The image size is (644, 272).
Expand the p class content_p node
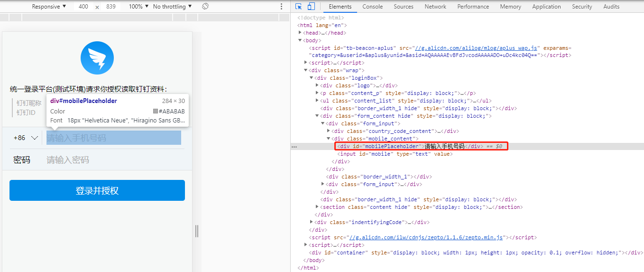[317, 93]
